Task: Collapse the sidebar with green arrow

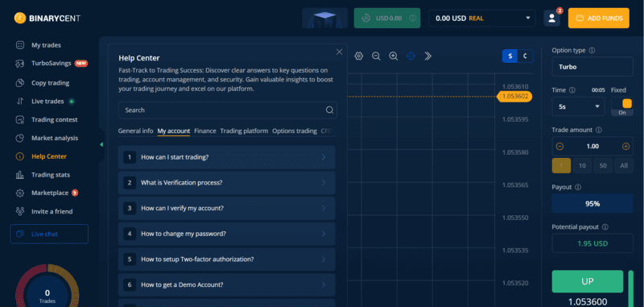Action: [x=101, y=145]
